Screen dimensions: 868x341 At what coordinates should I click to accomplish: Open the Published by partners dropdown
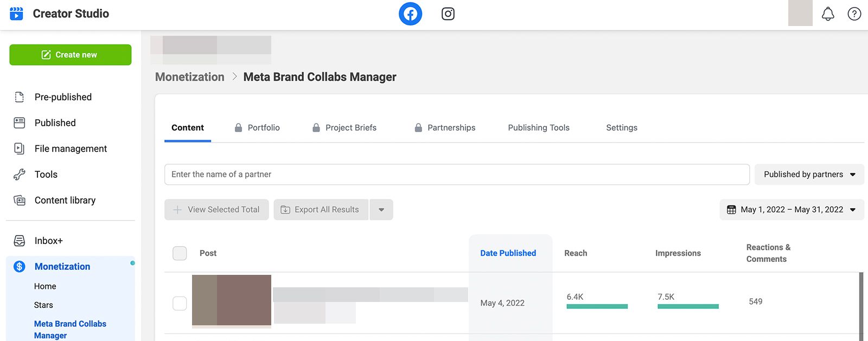coord(809,175)
